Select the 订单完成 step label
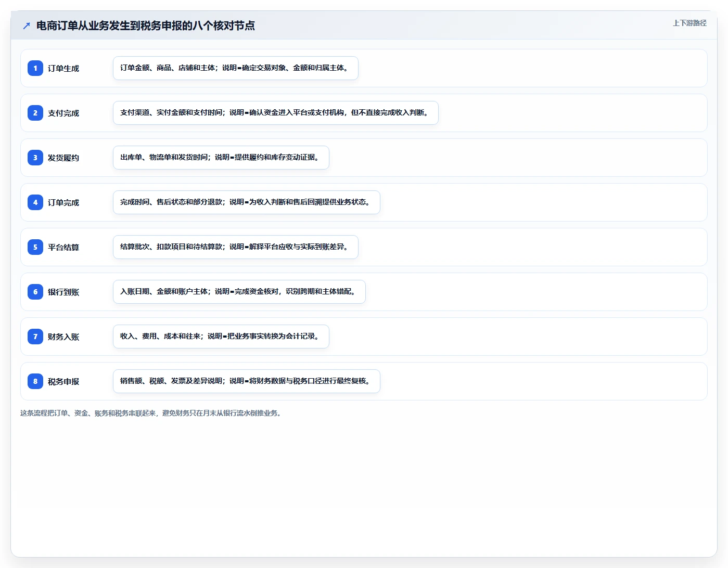The height and width of the screenshot is (568, 728). pos(63,202)
